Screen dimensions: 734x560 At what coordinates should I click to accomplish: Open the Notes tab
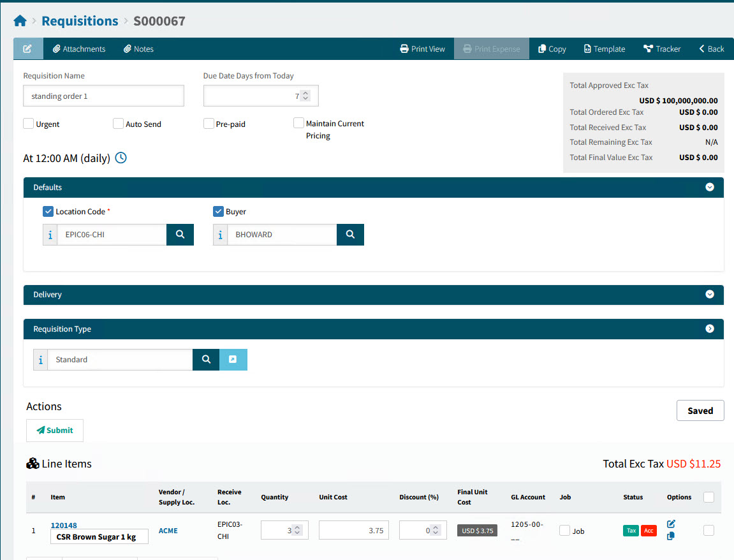138,49
